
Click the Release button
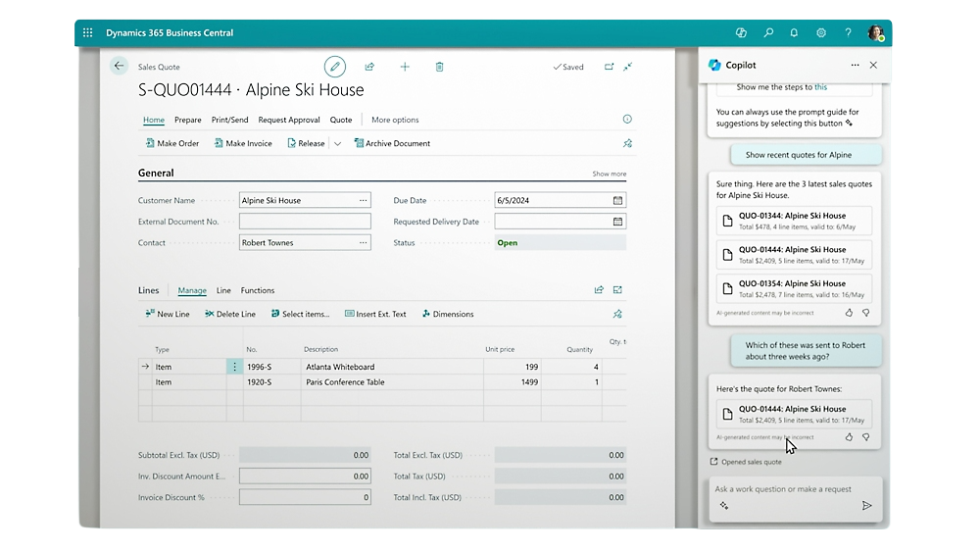tap(306, 143)
